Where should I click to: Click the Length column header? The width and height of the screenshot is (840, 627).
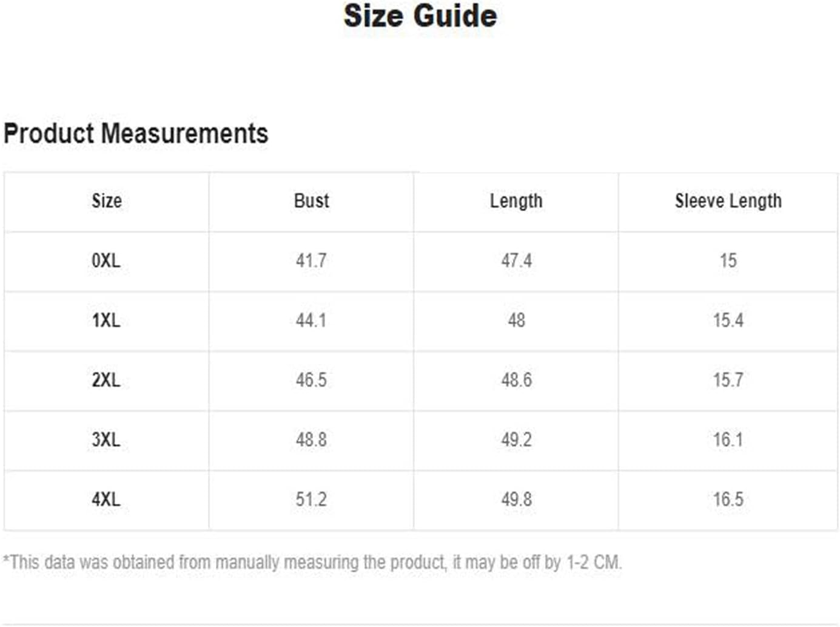tap(516, 202)
